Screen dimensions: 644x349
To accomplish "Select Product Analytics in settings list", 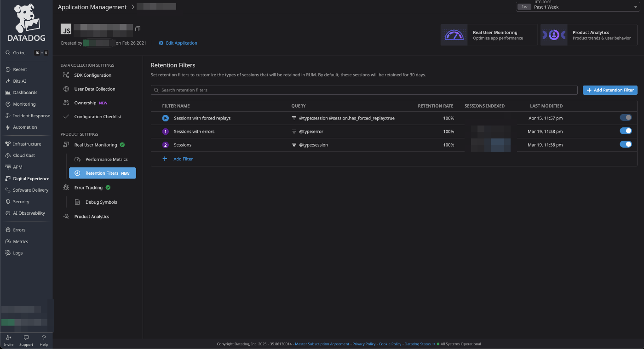I will coord(92,217).
